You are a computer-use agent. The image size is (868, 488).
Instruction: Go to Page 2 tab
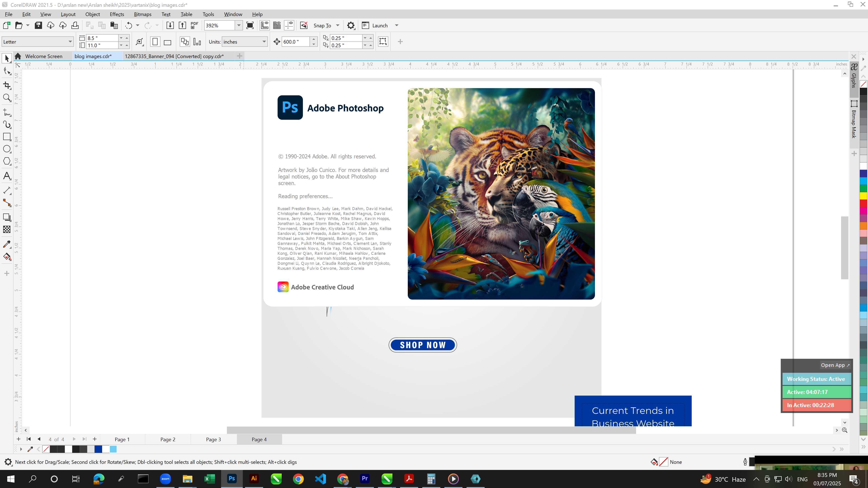pos(168,439)
